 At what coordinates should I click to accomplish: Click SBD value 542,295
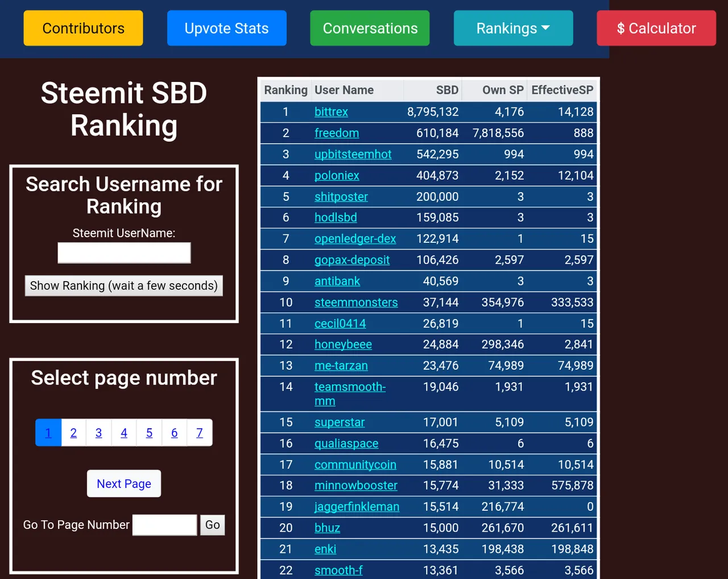pyautogui.click(x=437, y=154)
